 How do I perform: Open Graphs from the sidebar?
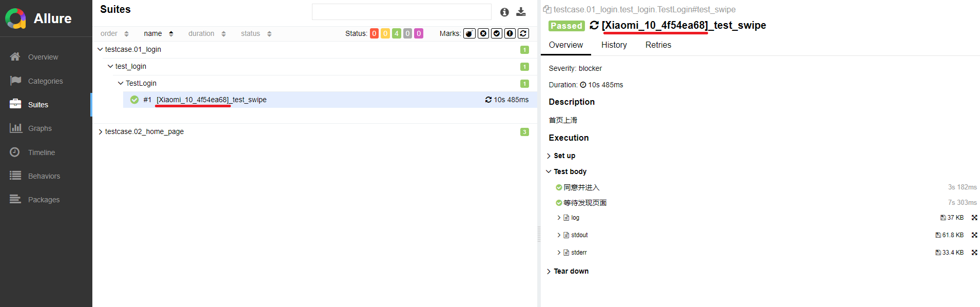point(40,128)
